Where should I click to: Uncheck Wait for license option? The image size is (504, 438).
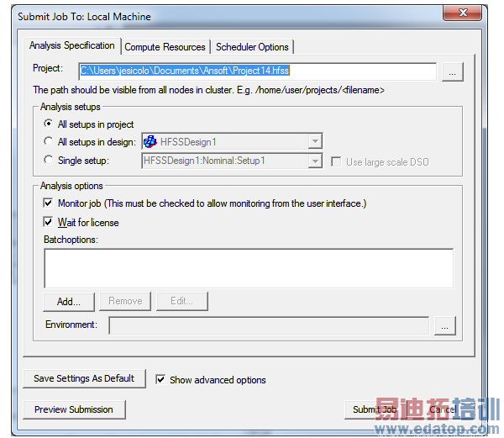48,222
